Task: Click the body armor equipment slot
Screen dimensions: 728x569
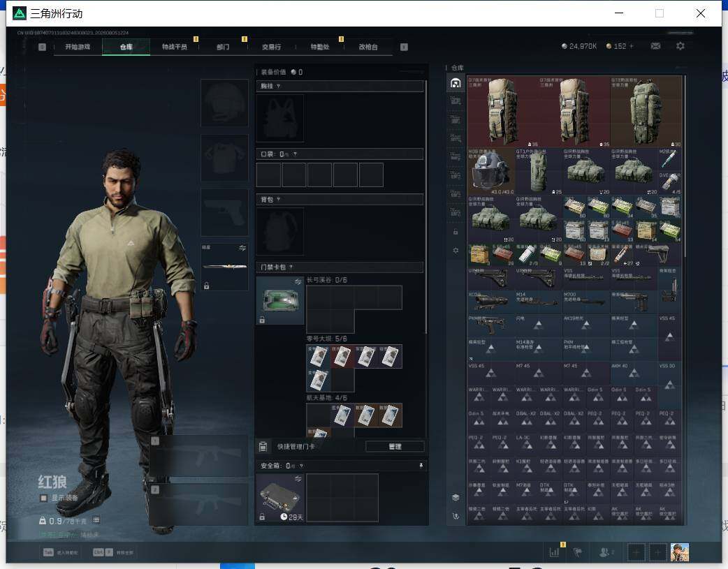Action: tap(225, 158)
